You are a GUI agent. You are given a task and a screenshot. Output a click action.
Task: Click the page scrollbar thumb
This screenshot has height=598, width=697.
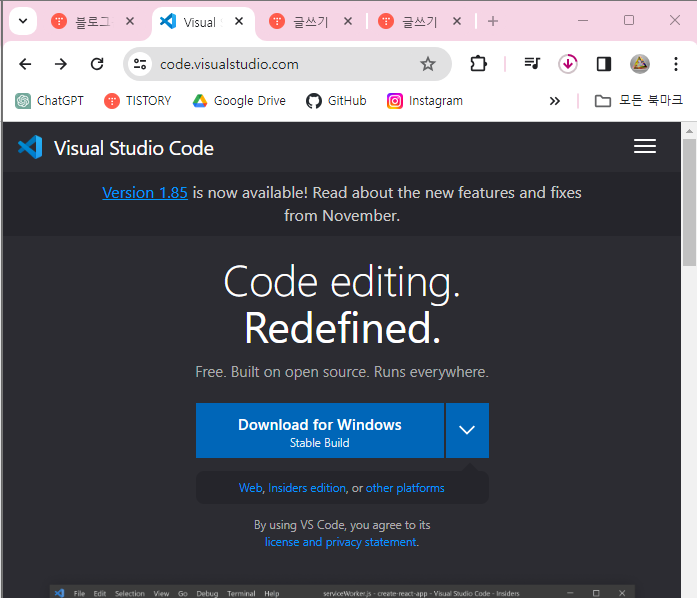click(689, 202)
